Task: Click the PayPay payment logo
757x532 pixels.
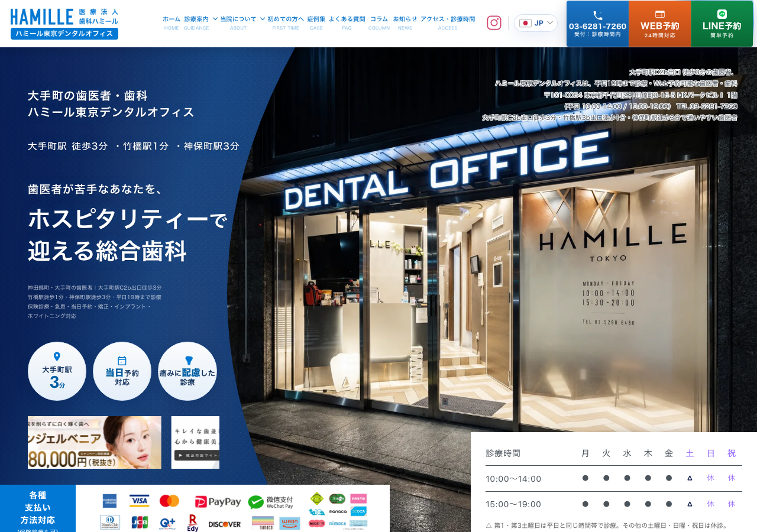Action: pyautogui.click(x=218, y=502)
